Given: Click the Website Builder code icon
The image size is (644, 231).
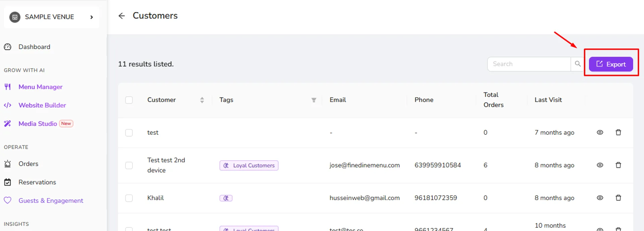Looking at the screenshot, I should [x=8, y=105].
